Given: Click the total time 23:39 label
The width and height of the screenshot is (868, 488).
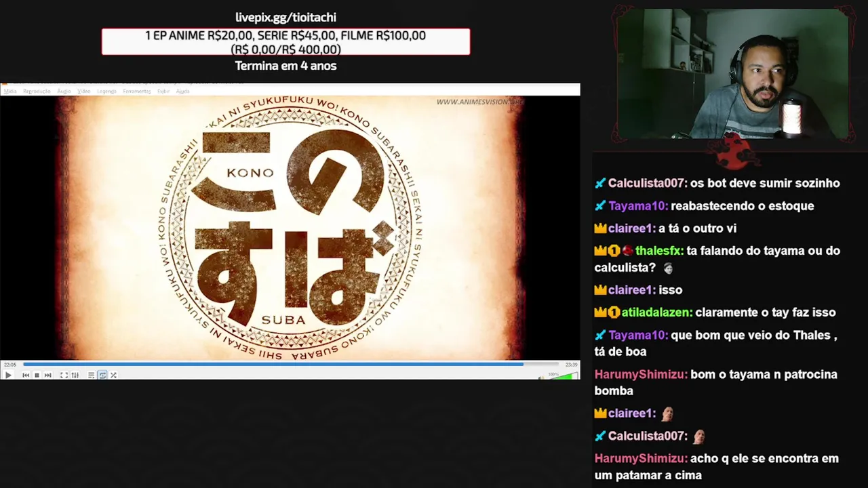Looking at the screenshot, I should coord(571,365).
